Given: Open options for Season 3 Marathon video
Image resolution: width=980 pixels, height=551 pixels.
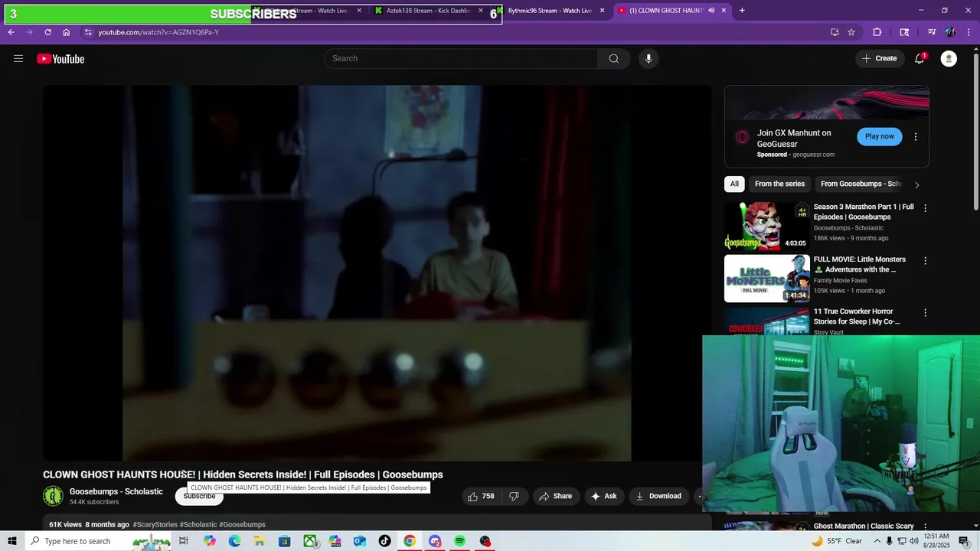Looking at the screenshot, I should tap(925, 208).
